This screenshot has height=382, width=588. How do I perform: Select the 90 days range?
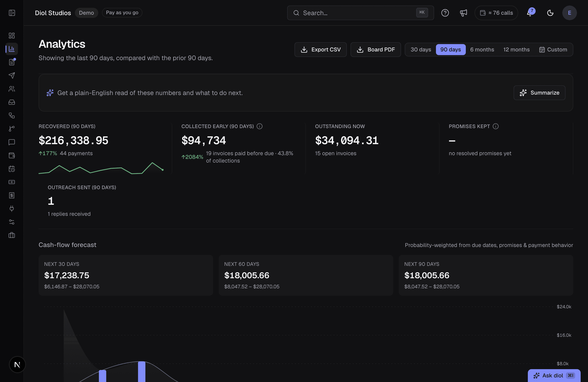[450, 50]
